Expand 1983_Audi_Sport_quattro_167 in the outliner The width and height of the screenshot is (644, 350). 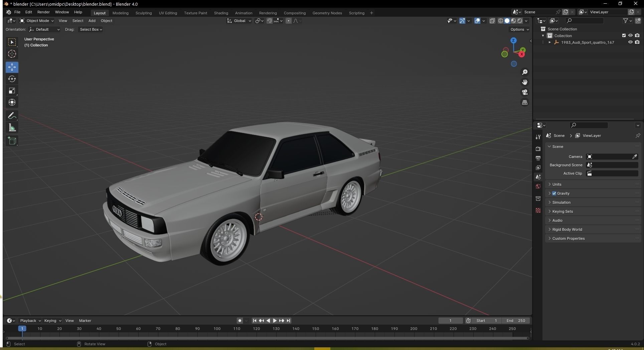click(x=550, y=42)
